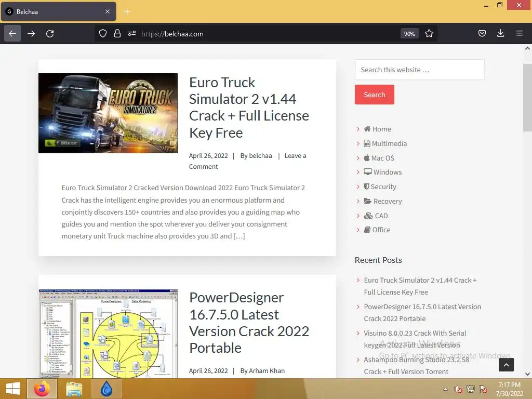The width and height of the screenshot is (532, 399).
Task: Open the Windows Start button
Action: click(x=13, y=389)
